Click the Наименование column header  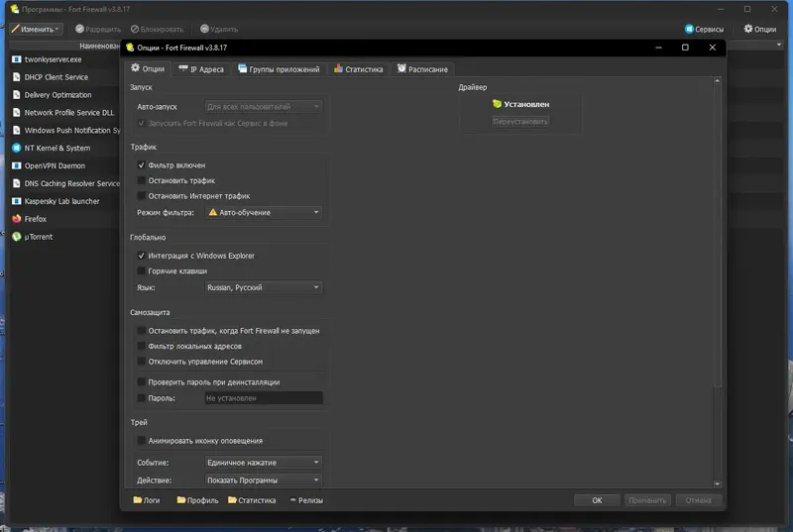coord(99,46)
